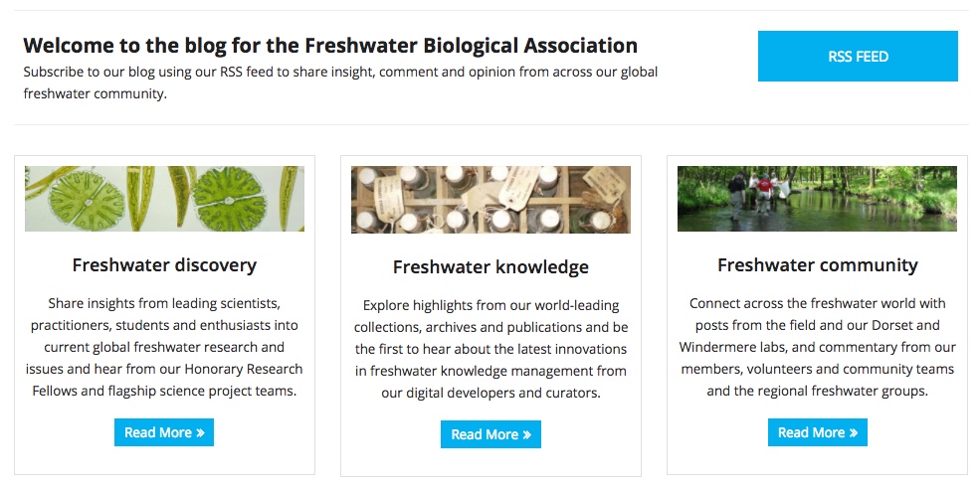Image resolution: width=980 pixels, height=490 pixels.
Task: Click the chevron icon in knowledge's Read More
Action: click(527, 435)
